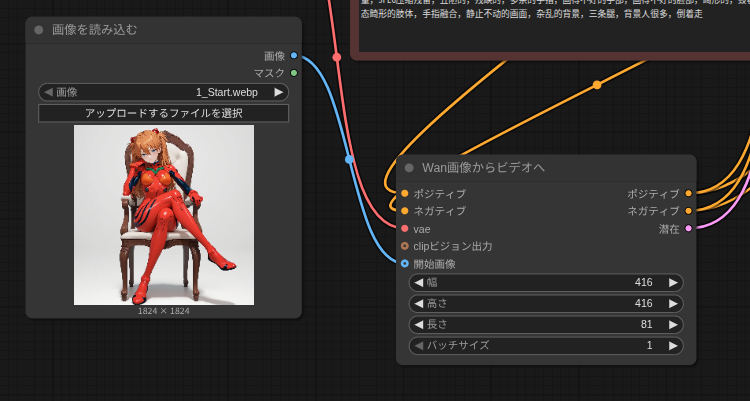Open the 1_Start.webp image file selector
The height and width of the screenshot is (401, 750).
(163, 92)
